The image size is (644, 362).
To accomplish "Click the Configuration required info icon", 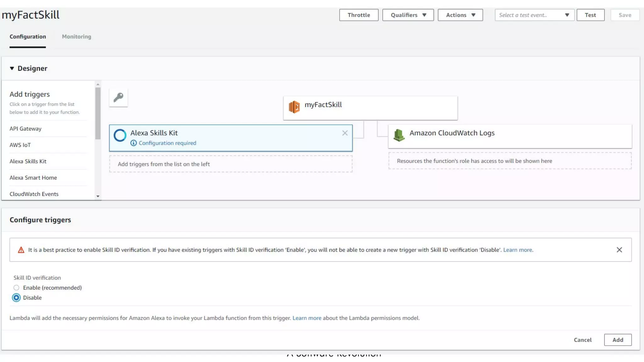I will [134, 143].
